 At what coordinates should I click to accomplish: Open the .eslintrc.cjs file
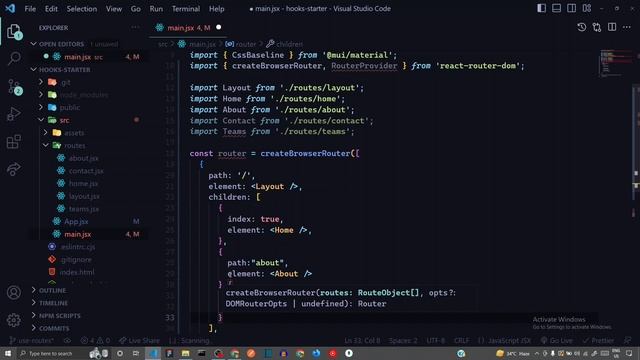coord(78,247)
